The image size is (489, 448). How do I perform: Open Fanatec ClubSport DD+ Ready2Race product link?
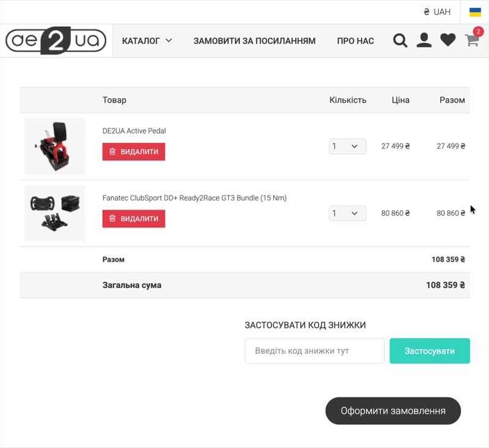pos(194,198)
